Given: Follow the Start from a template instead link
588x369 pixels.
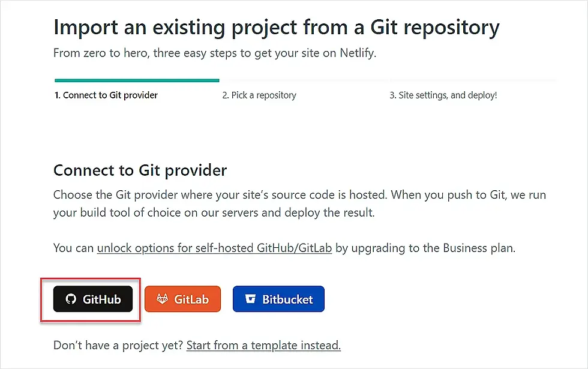Looking at the screenshot, I should 263,345.
